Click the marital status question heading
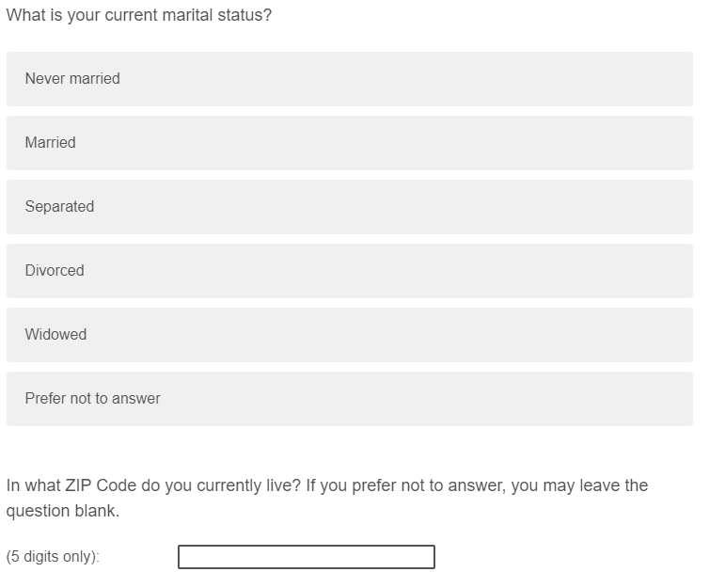 139,16
